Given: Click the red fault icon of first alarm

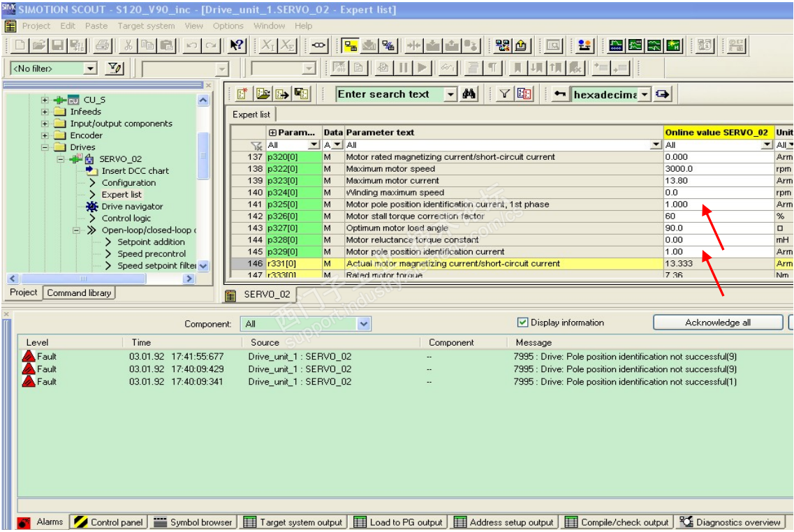Looking at the screenshot, I should (29, 357).
